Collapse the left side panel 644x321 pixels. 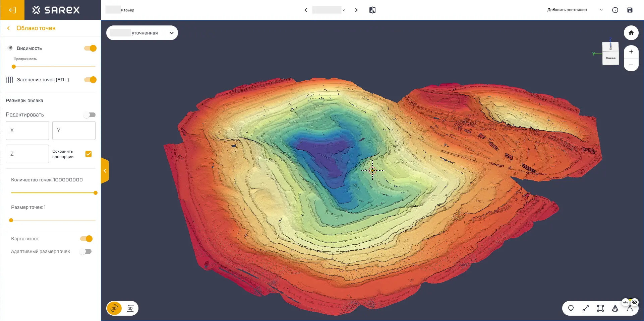click(105, 171)
